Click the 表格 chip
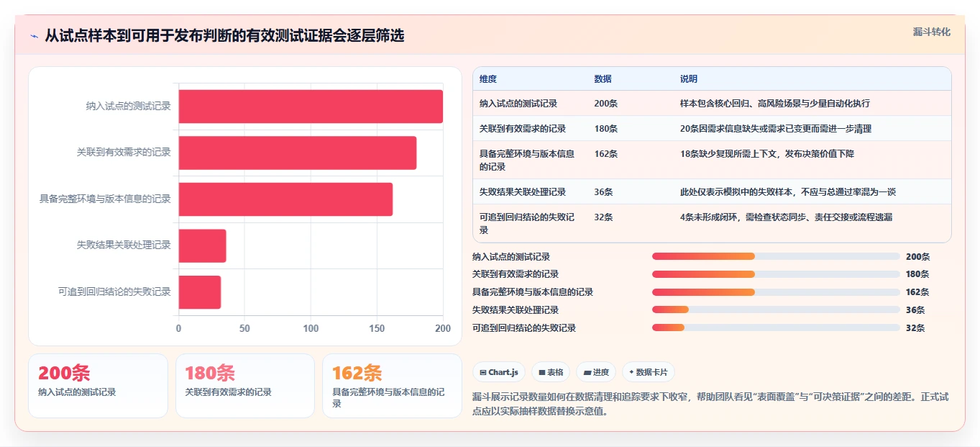 click(551, 372)
